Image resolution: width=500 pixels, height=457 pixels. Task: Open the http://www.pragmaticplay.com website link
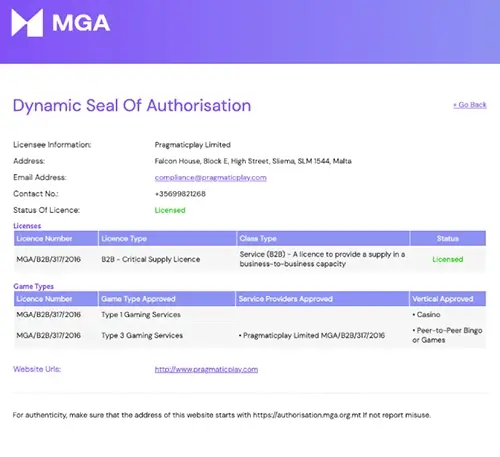(206, 369)
